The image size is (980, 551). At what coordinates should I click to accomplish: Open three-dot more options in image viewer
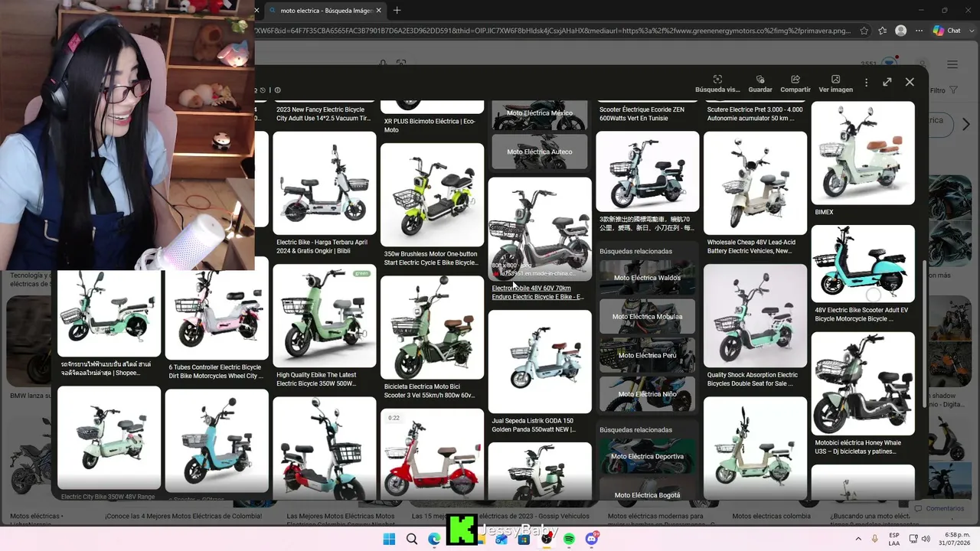point(866,83)
